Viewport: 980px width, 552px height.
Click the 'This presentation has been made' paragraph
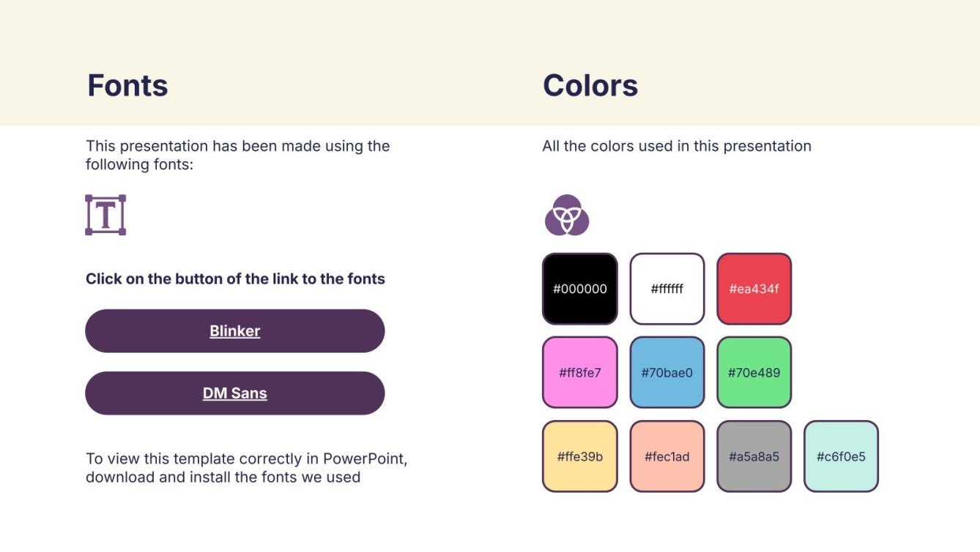pos(237,155)
